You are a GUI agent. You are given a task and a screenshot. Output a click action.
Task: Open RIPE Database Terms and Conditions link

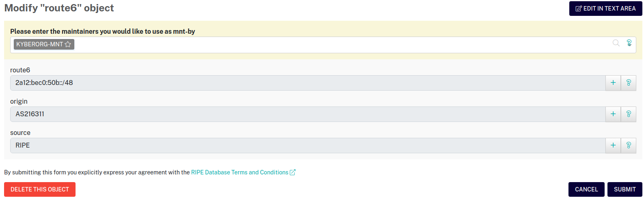(240, 172)
